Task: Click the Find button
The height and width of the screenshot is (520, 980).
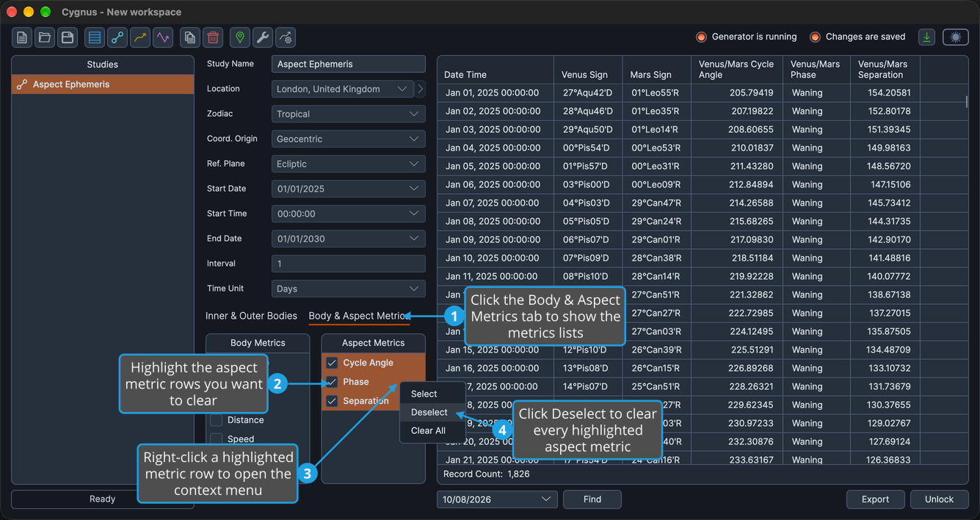Action: (592, 499)
